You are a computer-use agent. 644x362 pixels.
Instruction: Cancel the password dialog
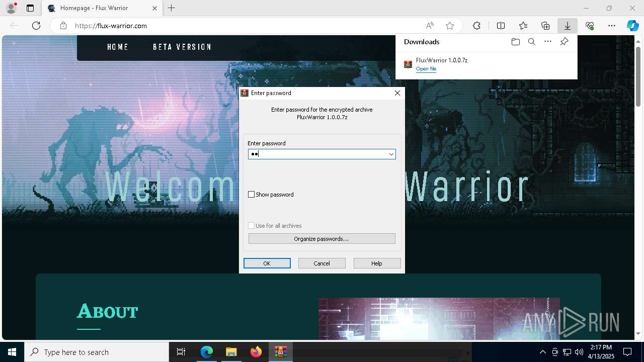tap(321, 263)
